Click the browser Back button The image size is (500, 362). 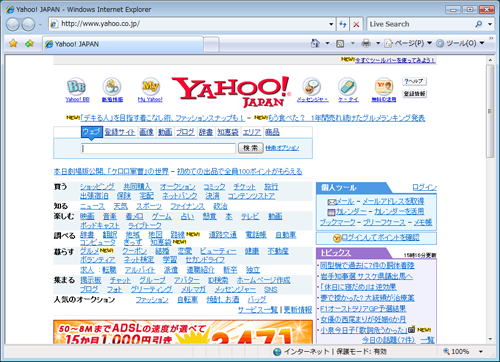tap(12, 24)
